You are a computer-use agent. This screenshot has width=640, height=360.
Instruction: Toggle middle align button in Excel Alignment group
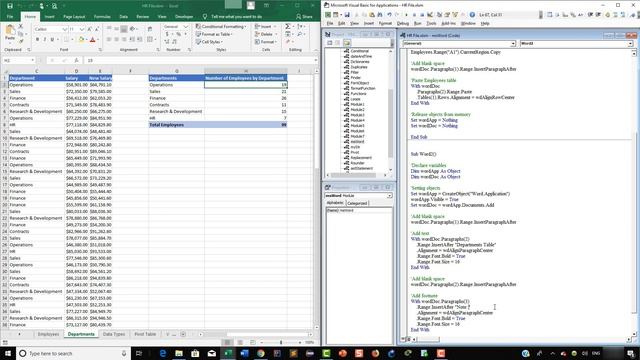(116, 29)
